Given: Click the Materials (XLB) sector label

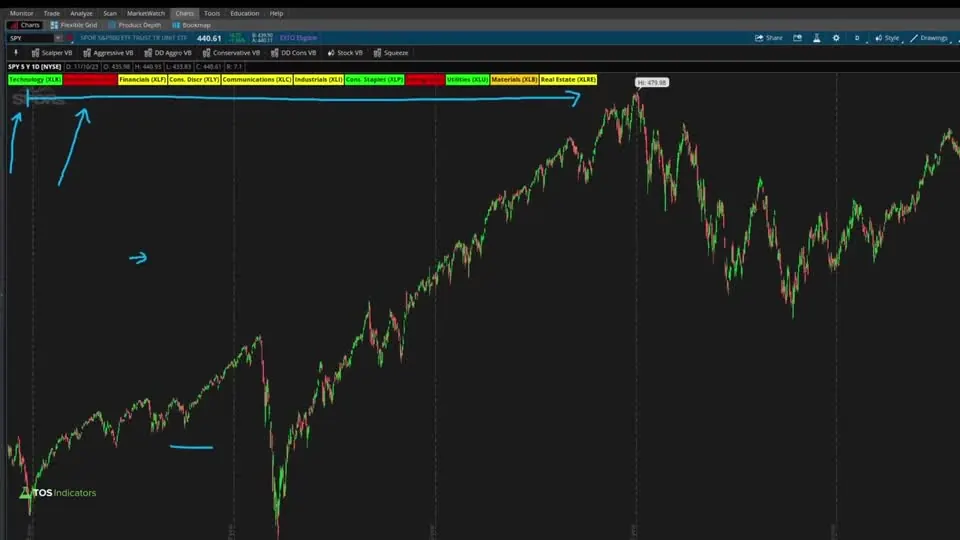Looking at the screenshot, I should pos(514,80).
